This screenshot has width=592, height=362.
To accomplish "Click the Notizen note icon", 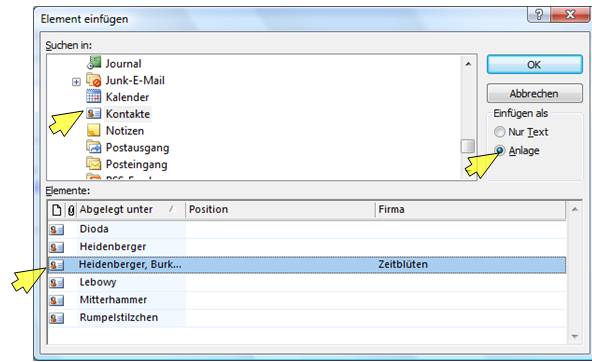I will (94, 130).
